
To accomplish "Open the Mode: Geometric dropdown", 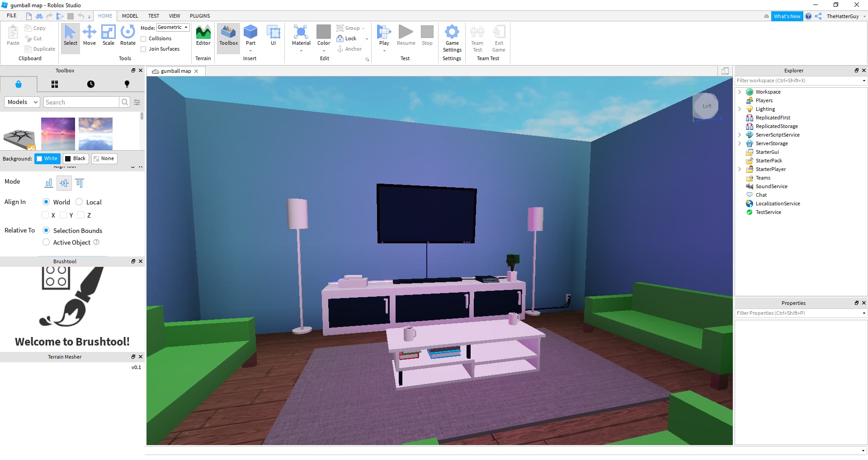I will (172, 27).
